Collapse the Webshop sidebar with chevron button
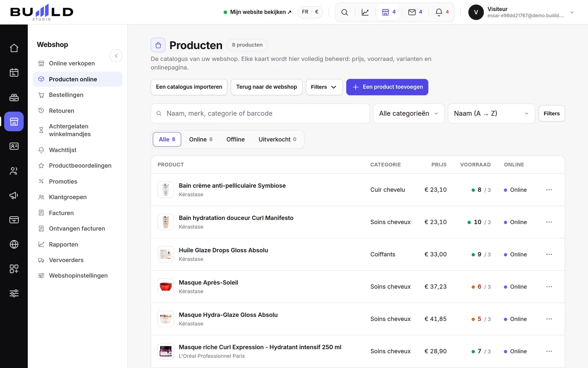 pyautogui.click(x=116, y=56)
